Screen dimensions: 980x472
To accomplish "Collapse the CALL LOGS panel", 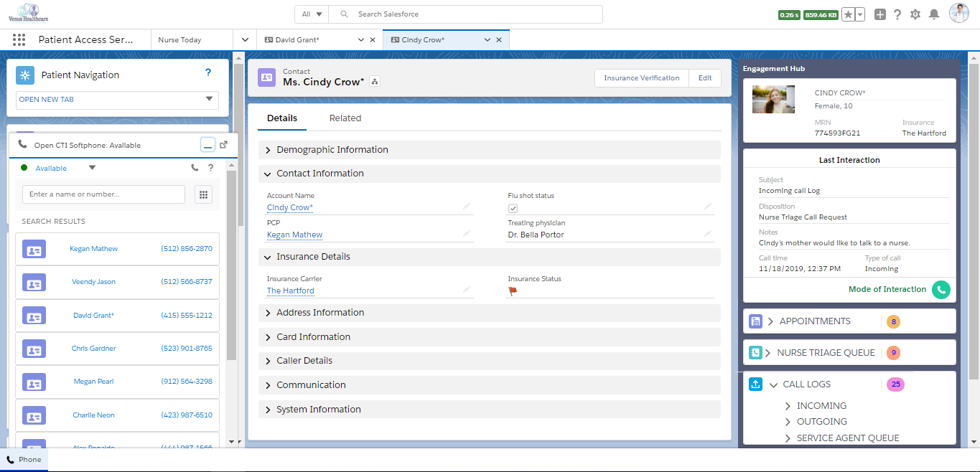I will pyautogui.click(x=773, y=385).
